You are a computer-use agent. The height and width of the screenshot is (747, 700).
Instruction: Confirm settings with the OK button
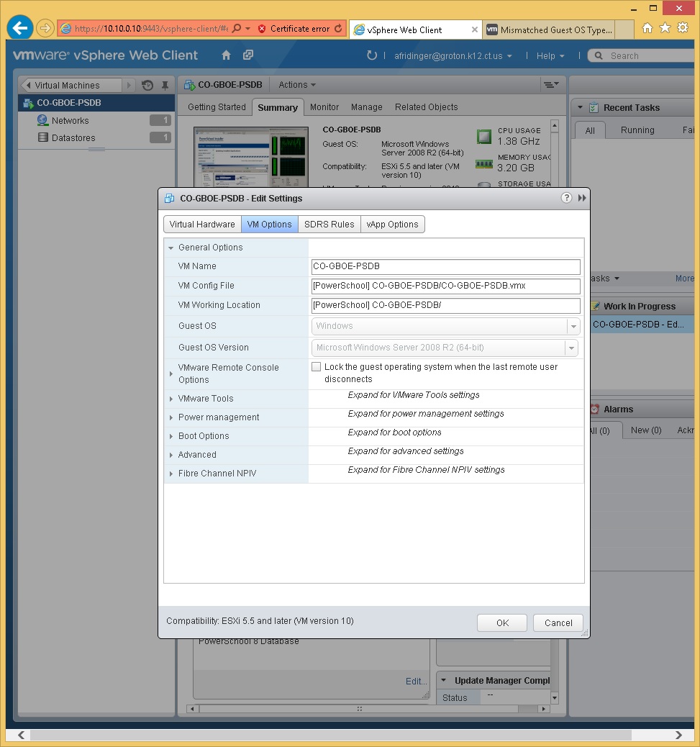pyautogui.click(x=501, y=622)
